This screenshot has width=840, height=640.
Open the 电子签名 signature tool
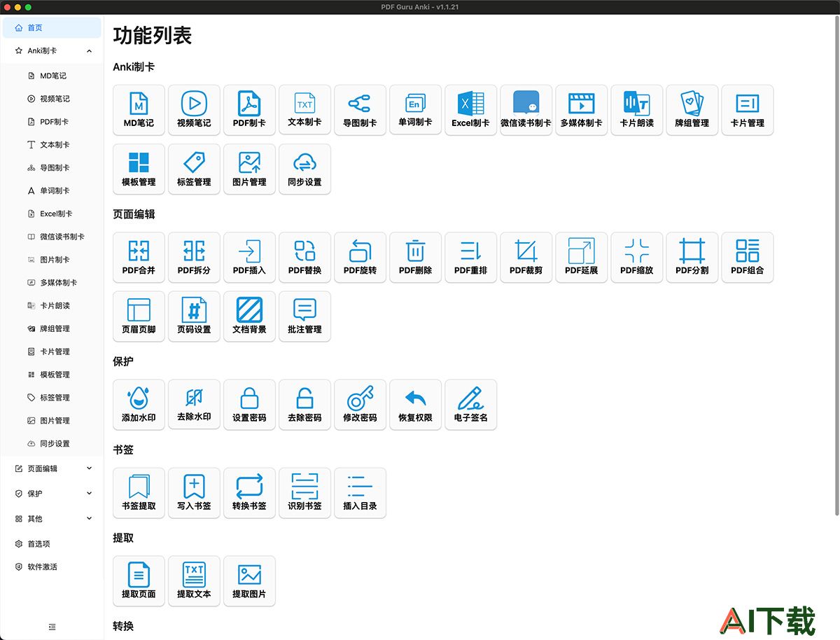[470, 404]
